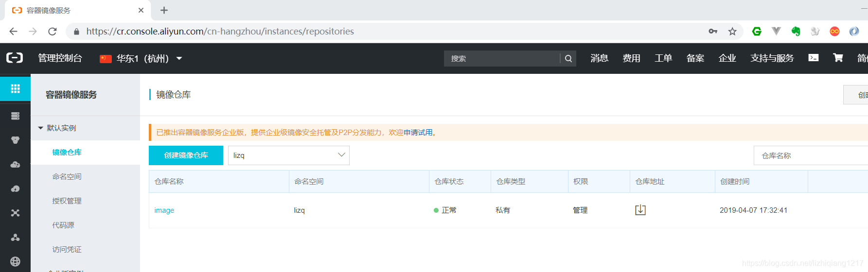The height and width of the screenshot is (272, 868).
Task: Click the Grammarly green G extension icon
Action: tap(757, 32)
